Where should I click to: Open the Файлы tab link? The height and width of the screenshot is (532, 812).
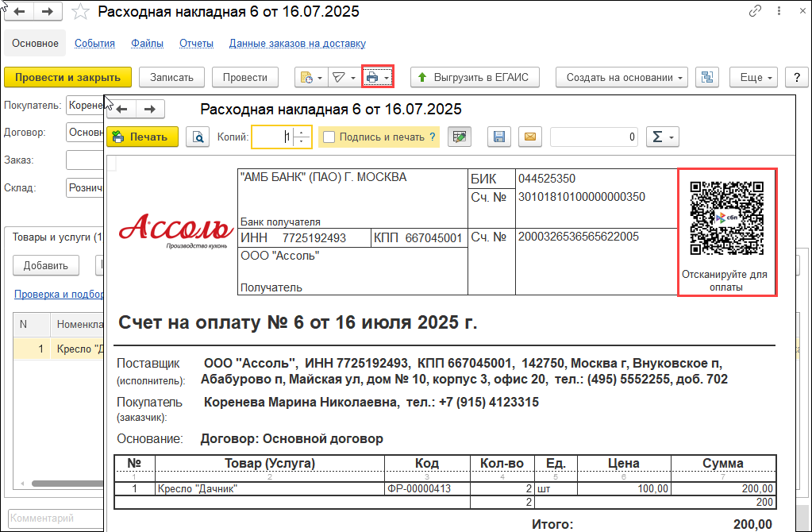(147, 44)
